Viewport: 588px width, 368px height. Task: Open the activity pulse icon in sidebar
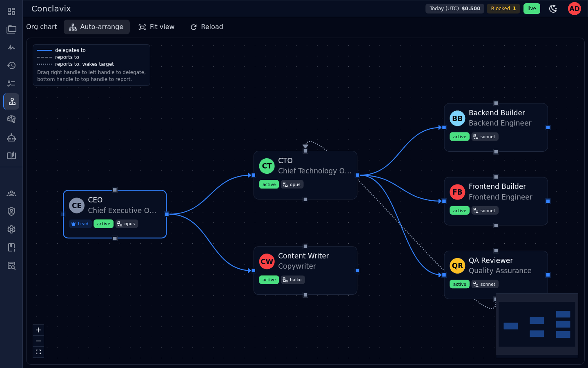point(11,47)
